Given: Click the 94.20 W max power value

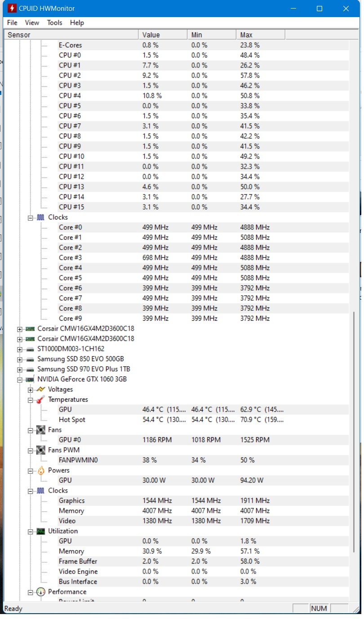Looking at the screenshot, I should (252, 480).
